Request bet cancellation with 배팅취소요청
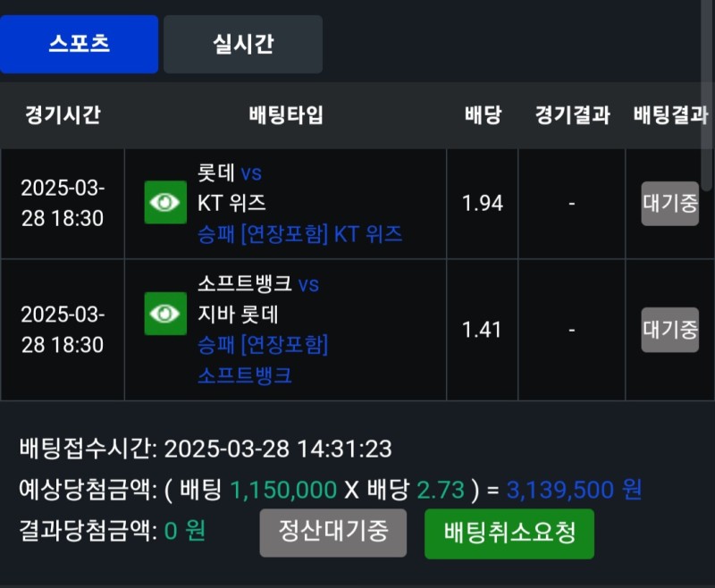The image size is (715, 588). tap(509, 533)
